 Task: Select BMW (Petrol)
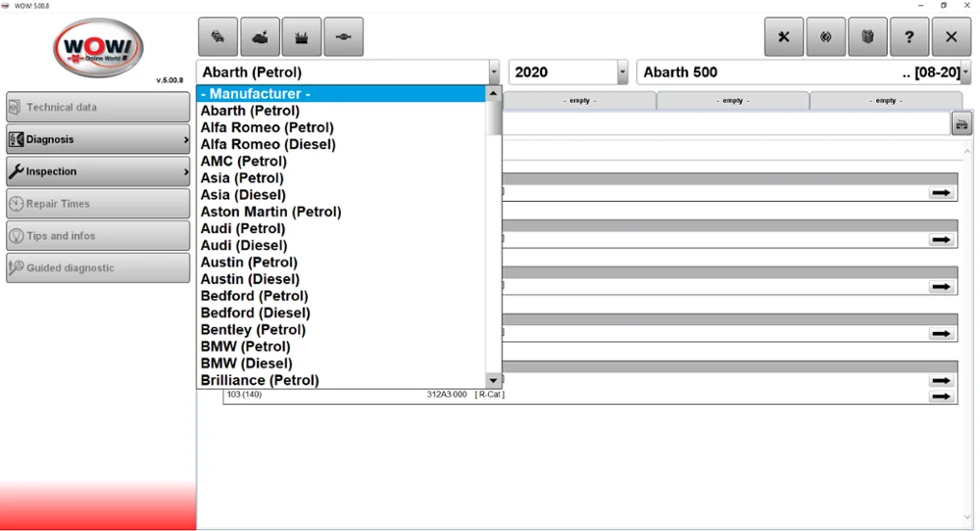341,347
